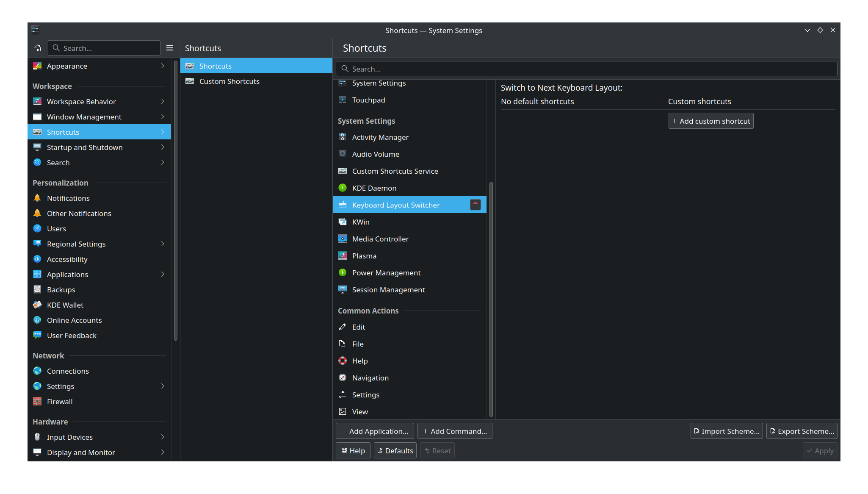This screenshot has height=494, width=868.
Task: Click the User Feedback icon
Action: (x=37, y=336)
